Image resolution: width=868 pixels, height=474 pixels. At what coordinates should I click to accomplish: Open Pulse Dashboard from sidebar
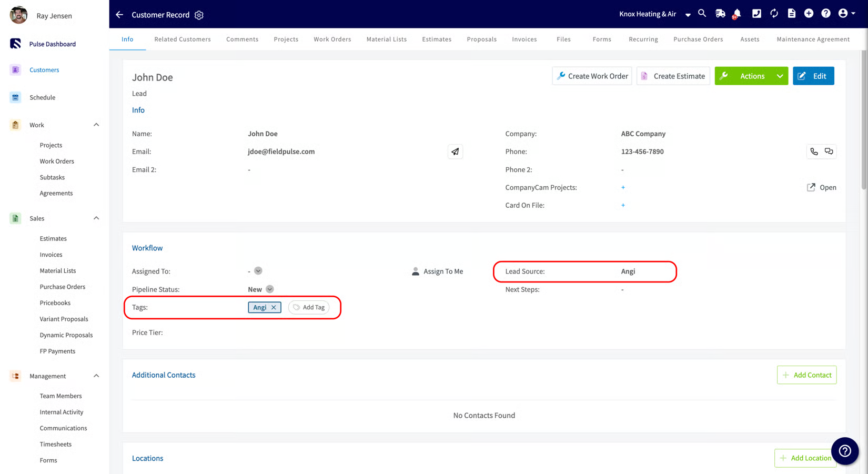[53, 44]
